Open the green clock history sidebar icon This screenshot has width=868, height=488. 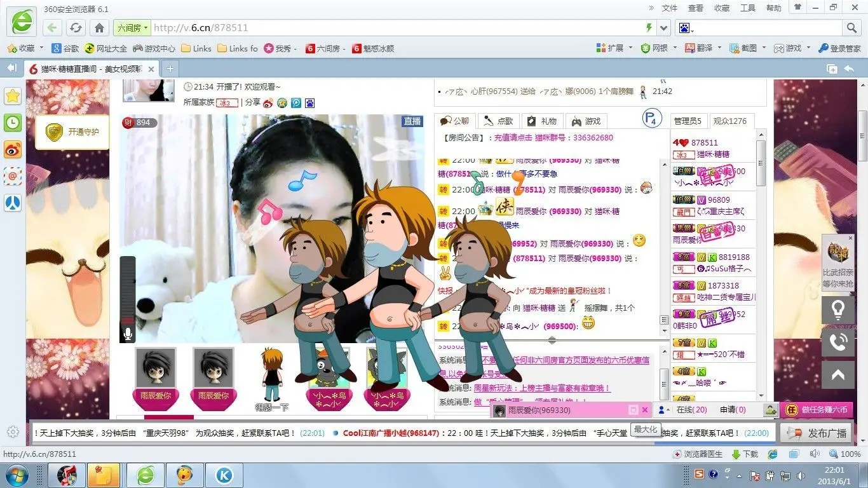13,123
